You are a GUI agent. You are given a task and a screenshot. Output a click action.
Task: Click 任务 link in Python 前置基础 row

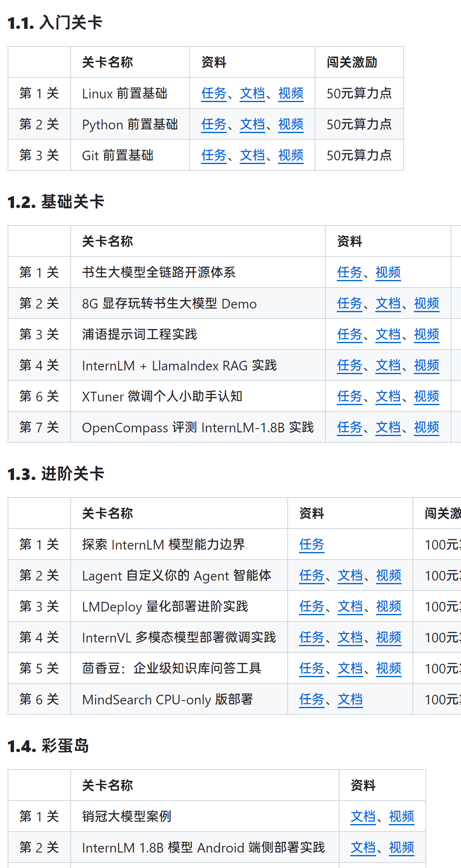tap(214, 124)
